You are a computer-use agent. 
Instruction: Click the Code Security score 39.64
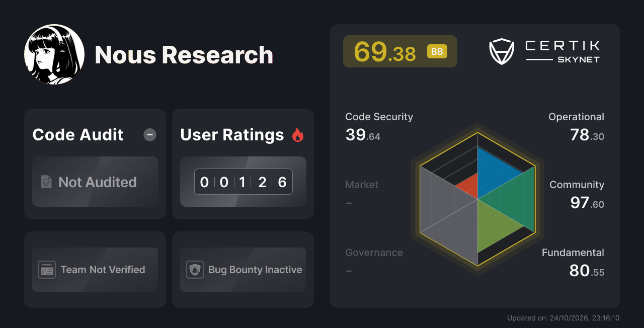pos(363,135)
